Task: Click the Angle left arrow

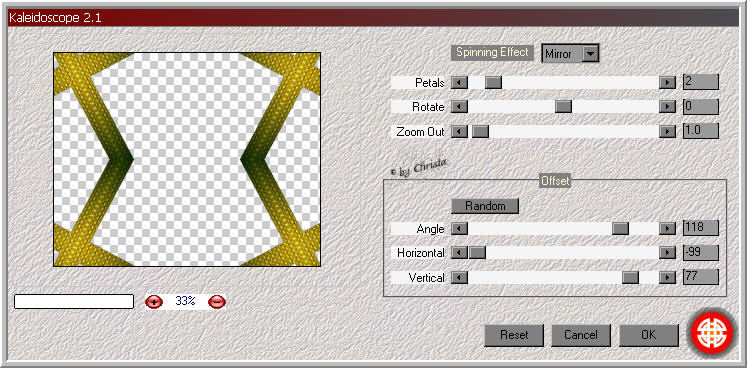Action: tap(459, 229)
